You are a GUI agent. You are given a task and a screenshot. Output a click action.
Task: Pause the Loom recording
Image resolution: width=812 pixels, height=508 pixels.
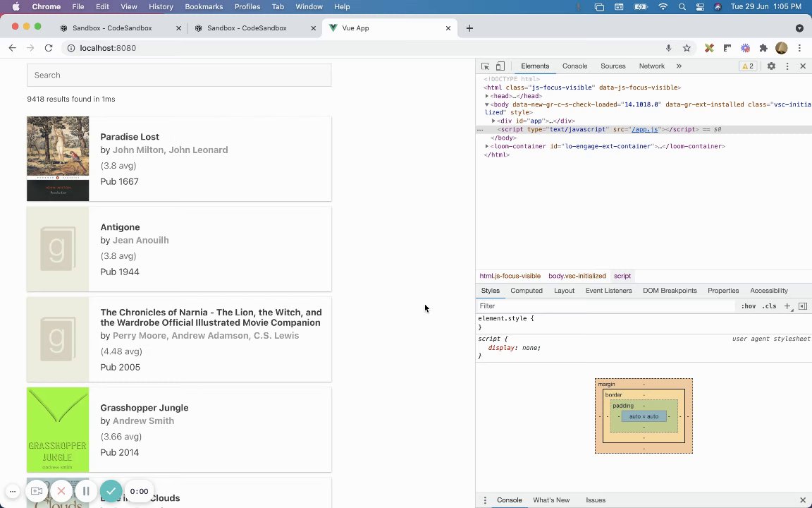pos(86,491)
